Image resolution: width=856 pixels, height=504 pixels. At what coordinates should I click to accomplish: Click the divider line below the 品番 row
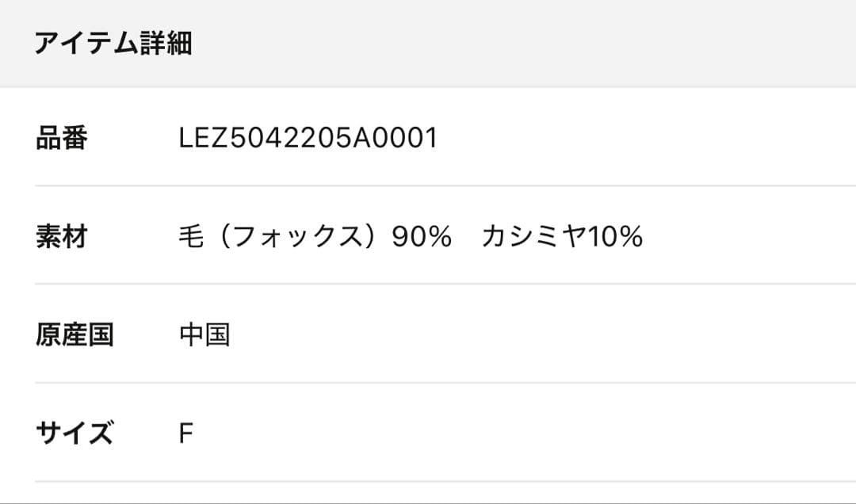pyautogui.click(x=444, y=186)
